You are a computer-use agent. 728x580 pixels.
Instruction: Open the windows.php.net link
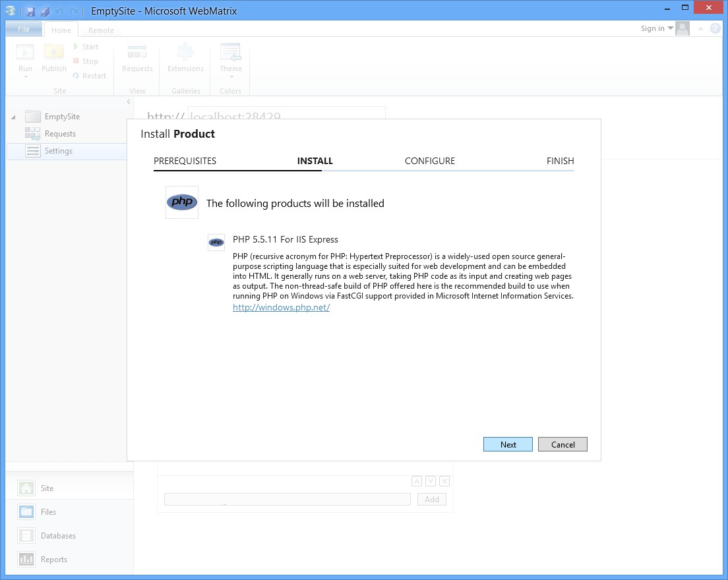click(281, 307)
